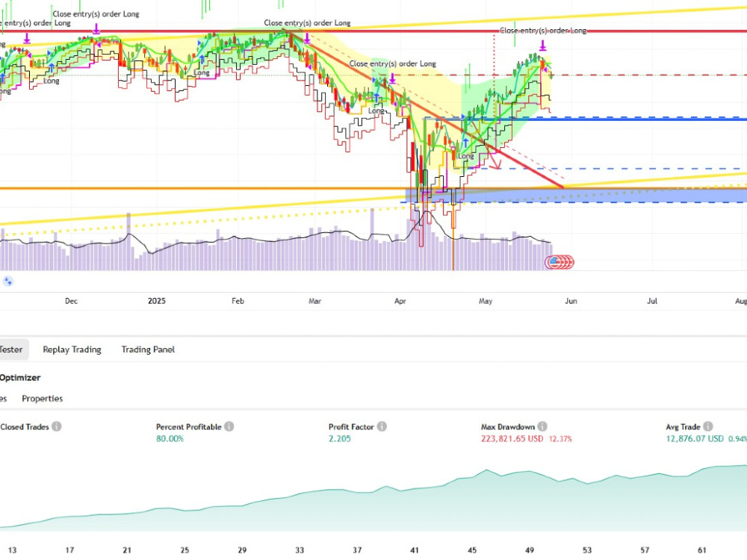Open the Max Drawdown info icon
This screenshot has width=747, height=560.
(x=542, y=426)
